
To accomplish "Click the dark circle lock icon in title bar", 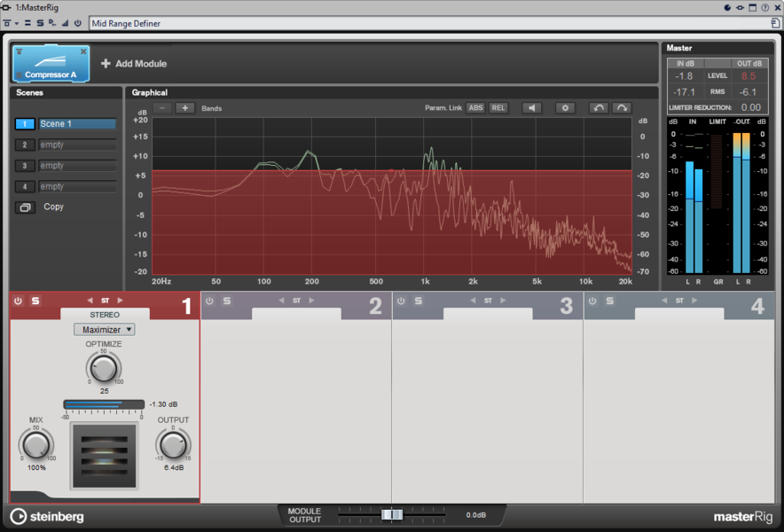I will click(x=727, y=7).
